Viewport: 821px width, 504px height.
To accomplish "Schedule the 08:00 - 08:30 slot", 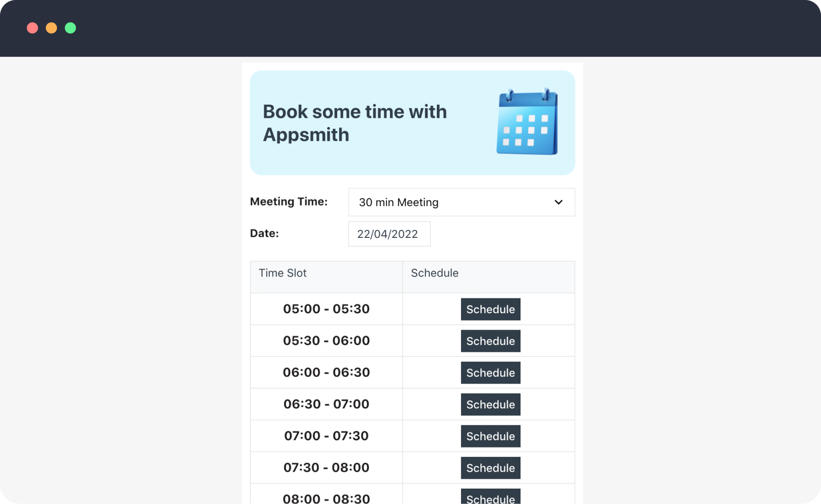I will tap(490, 498).
